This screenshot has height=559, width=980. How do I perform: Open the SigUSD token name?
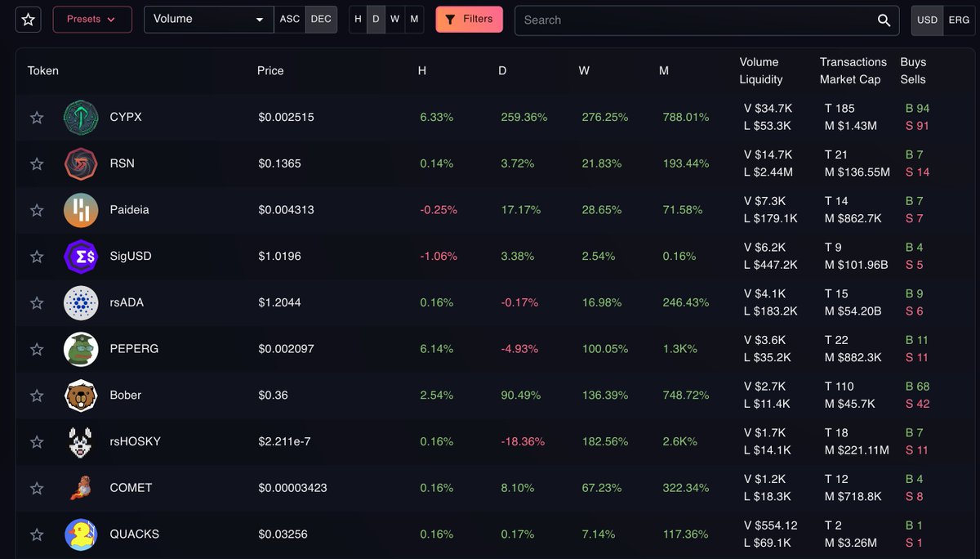click(x=131, y=256)
